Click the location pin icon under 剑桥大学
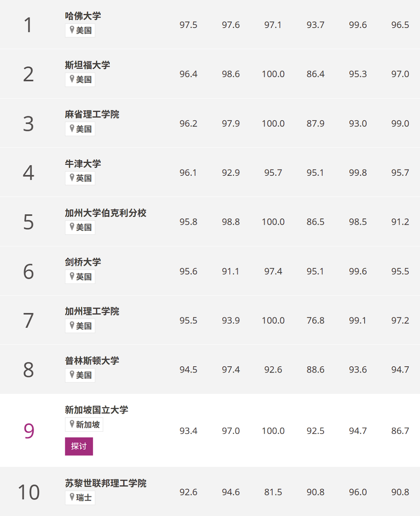 72,276
